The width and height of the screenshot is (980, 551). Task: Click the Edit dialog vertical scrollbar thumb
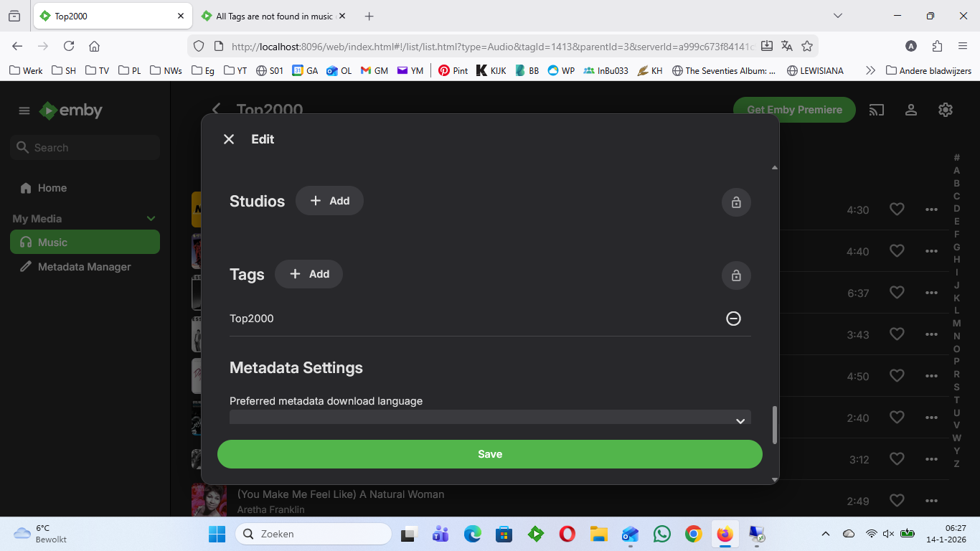click(774, 425)
